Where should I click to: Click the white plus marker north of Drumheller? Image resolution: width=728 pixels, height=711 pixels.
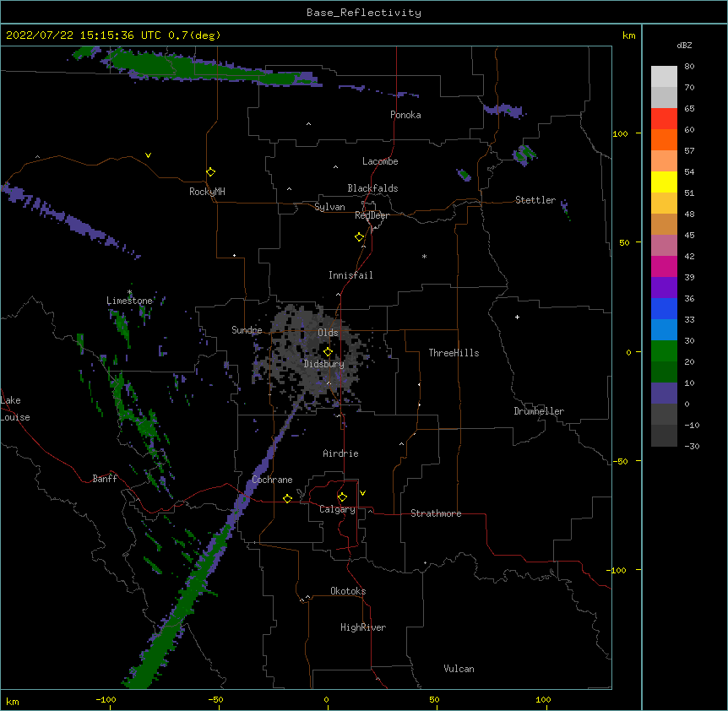pyautogui.click(x=517, y=317)
